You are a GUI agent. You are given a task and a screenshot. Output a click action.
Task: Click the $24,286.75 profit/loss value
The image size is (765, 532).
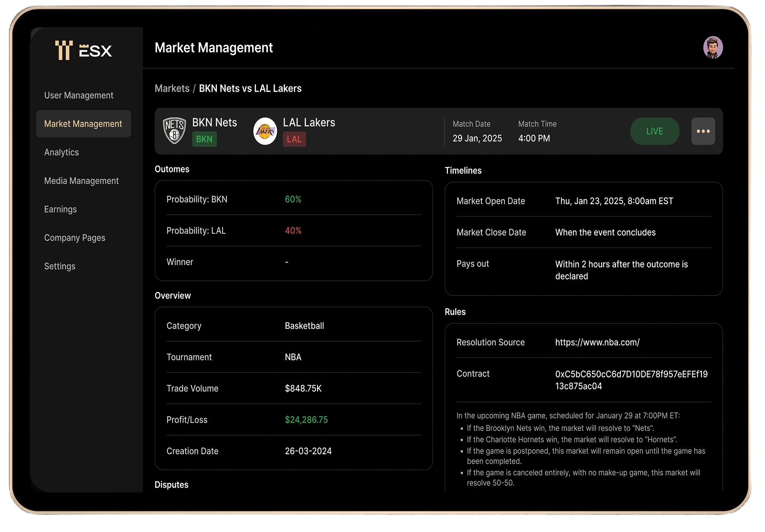[307, 420]
